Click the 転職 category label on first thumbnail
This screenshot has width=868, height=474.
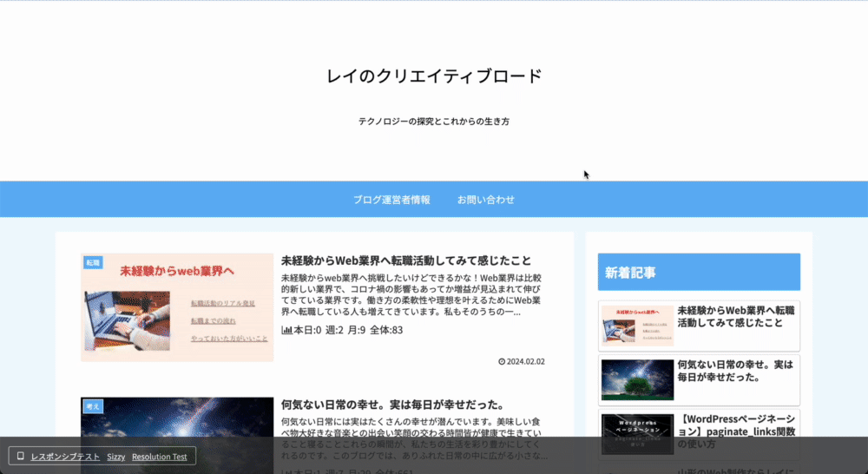coord(93,262)
